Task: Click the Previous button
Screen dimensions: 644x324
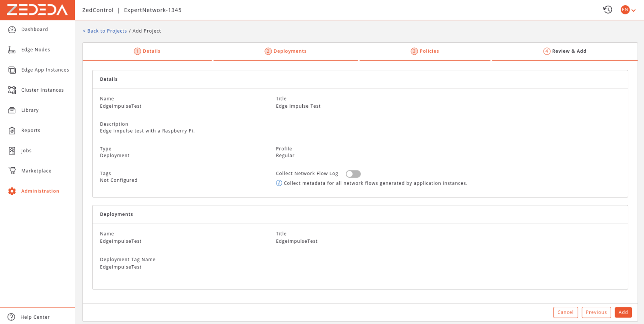Action: 596,312
